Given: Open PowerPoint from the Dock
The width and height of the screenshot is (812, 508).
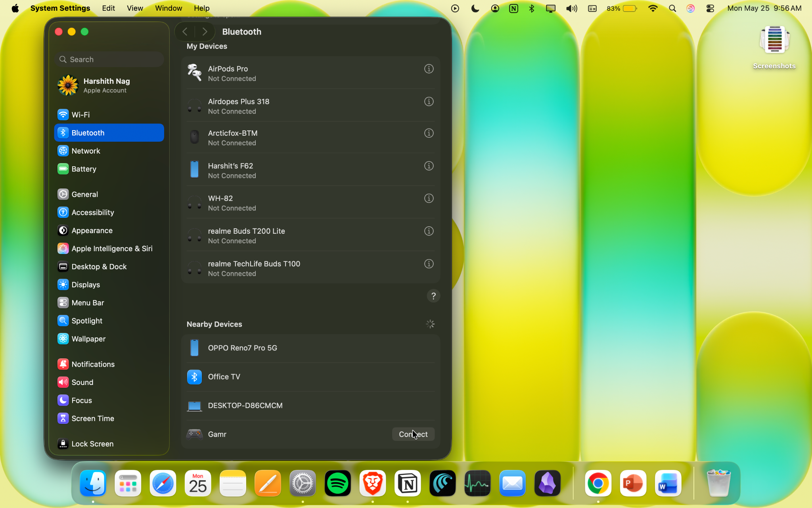Looking at the screenshot, I should click(x=633, y=483).
